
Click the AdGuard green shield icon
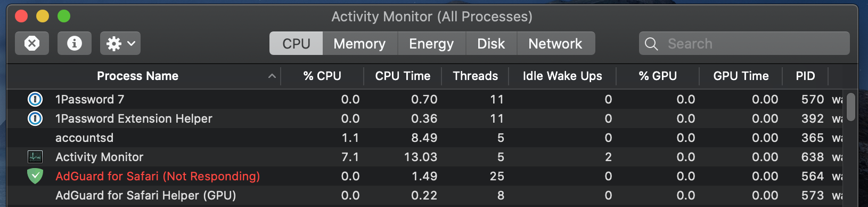pyautogui.click(x=35, y=176)
